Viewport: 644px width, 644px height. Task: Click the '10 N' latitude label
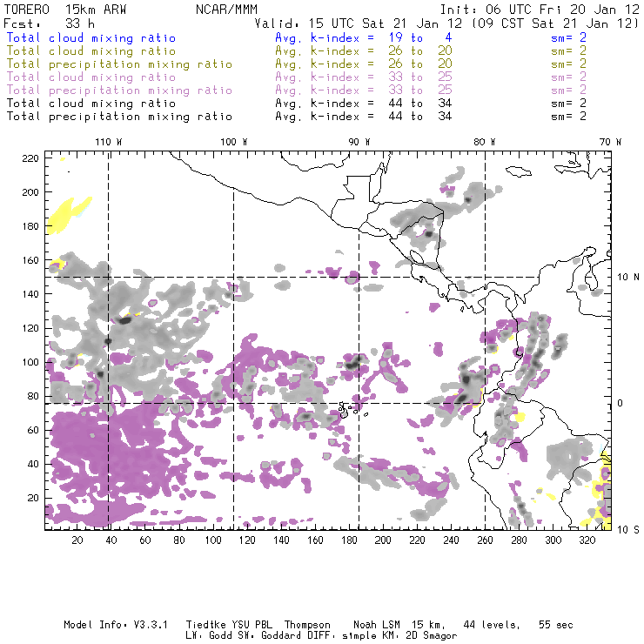click(628, 278)
